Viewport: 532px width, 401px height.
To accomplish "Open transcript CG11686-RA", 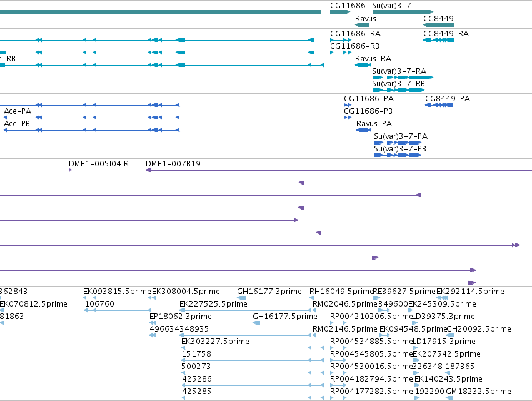I will pos(341,40).
